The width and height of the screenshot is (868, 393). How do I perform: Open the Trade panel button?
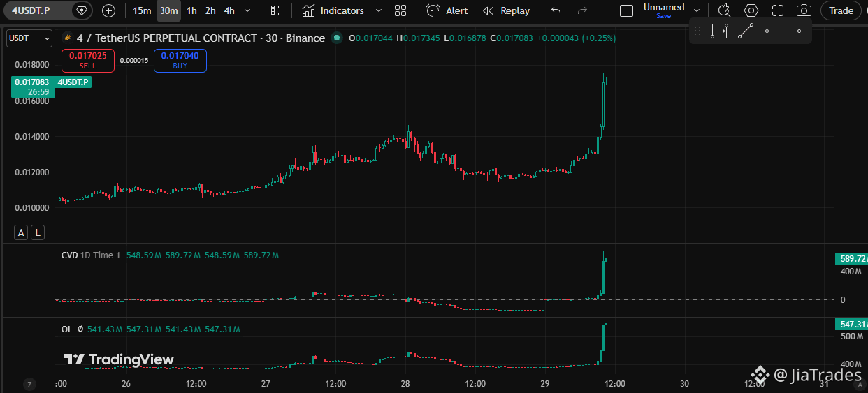[841, 10]
